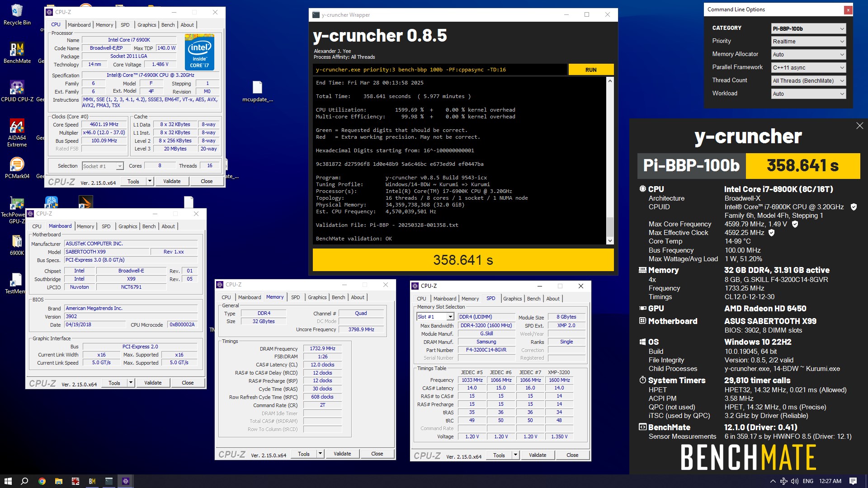This screenshot has width=868, height=488.
Task: Expand Tools arrow in the CPU-Z Memory window
Action: coord(320,454)
